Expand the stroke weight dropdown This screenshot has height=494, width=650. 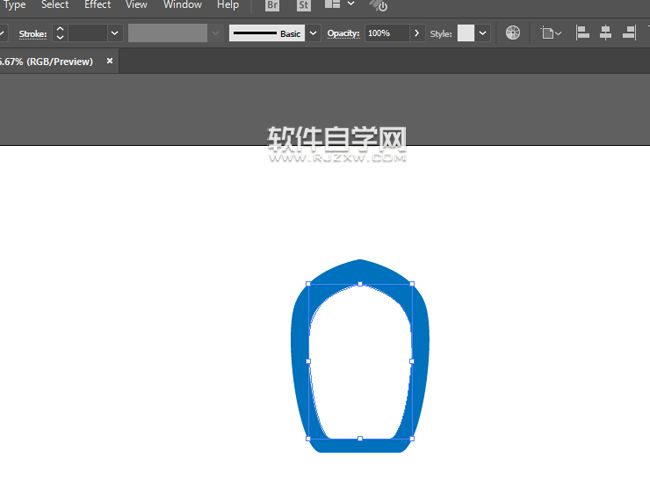[114, 33]
